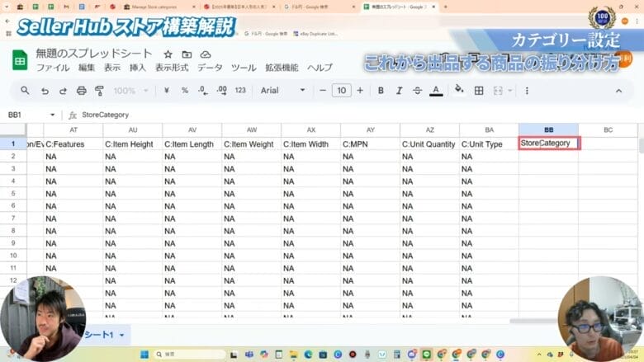Expand the merge cells dropdown arrow

point(510,91)
